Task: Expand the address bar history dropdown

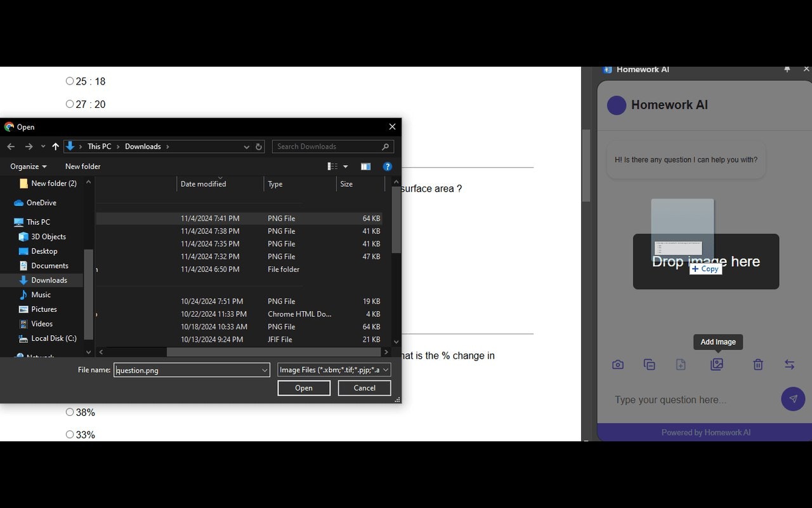Action: pyautogui.click(x=246, y=147)
